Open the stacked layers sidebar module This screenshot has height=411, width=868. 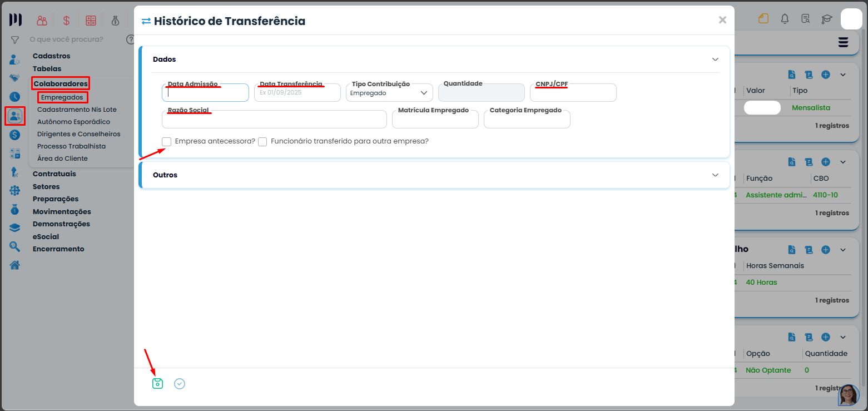pos(14,228)
